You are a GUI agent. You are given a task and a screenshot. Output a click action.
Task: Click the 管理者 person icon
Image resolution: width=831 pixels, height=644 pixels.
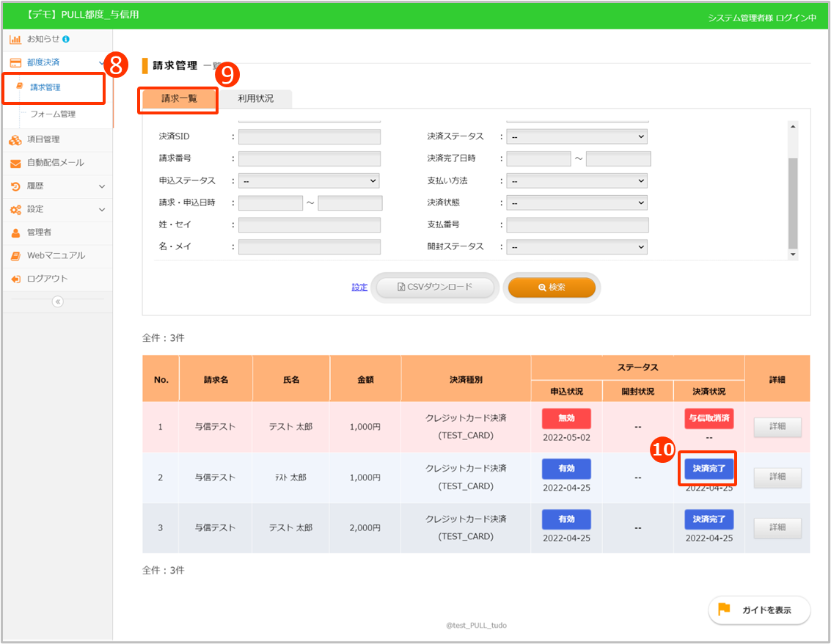pyautogui.click(x=15, y=233)
